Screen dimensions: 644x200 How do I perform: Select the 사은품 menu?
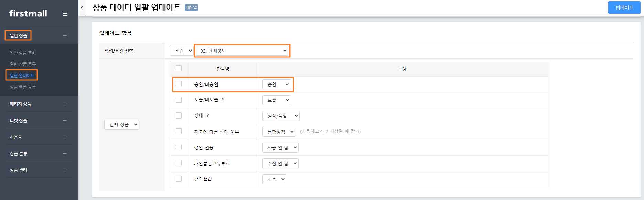[x=16, y=137]
